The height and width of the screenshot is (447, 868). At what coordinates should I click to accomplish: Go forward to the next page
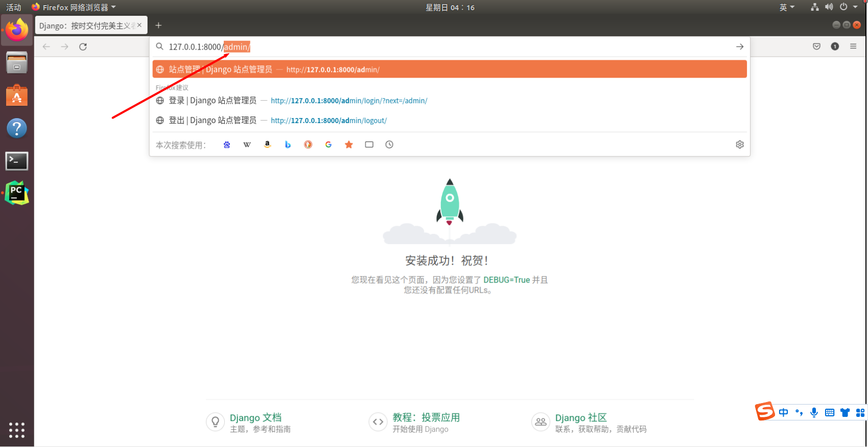(x=64, y=46)
